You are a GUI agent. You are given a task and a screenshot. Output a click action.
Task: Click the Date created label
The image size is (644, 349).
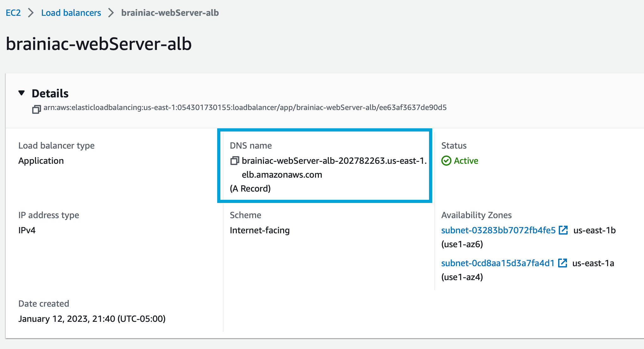coord(44,303)
